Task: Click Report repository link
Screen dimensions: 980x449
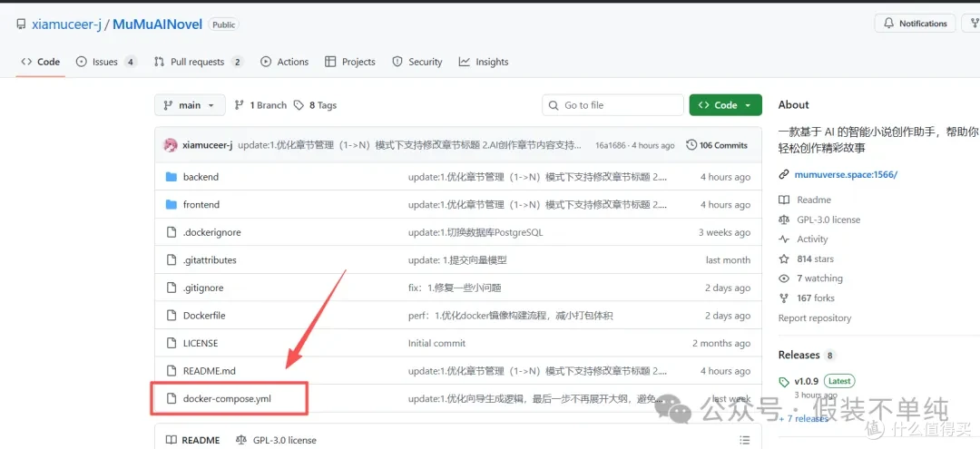Action: [x=814, y=317]
